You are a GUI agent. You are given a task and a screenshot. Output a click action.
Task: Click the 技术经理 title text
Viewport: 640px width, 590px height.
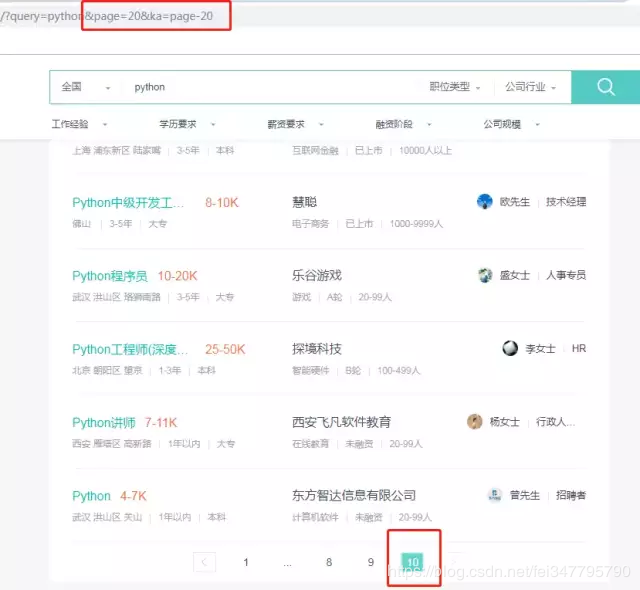(566, 202)
